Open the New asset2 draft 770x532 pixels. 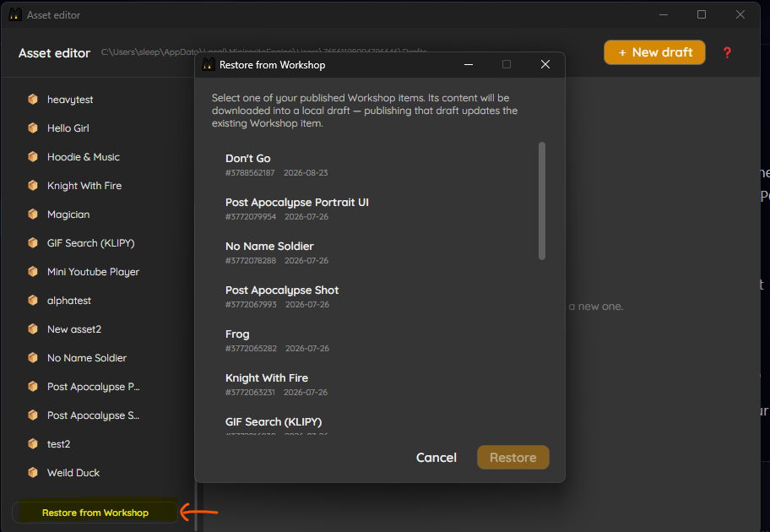pyautogui.click(x=74, y=329)
